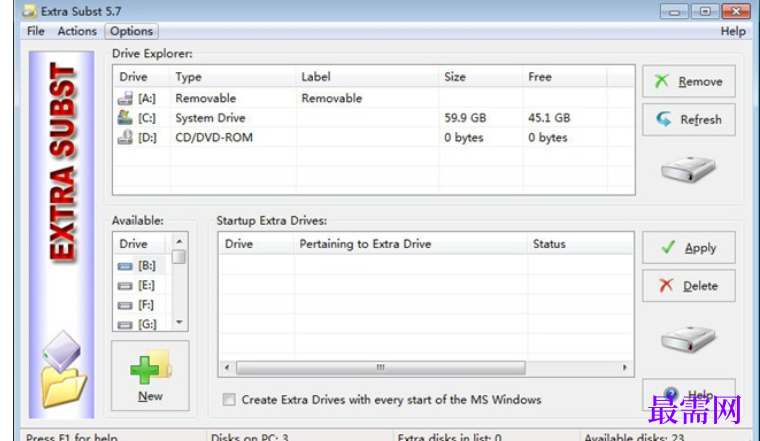760x441 pixels.
Task: Click the blue arrow Refresh icon
Action: pos(664,119)
